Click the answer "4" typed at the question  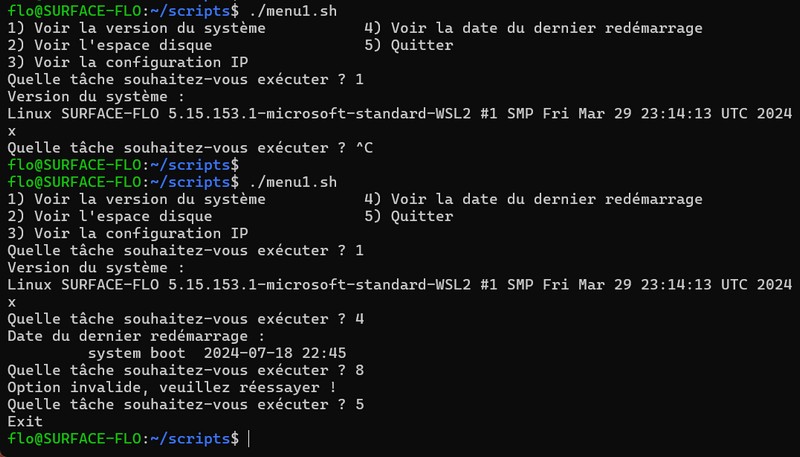(x=359, y=319)
